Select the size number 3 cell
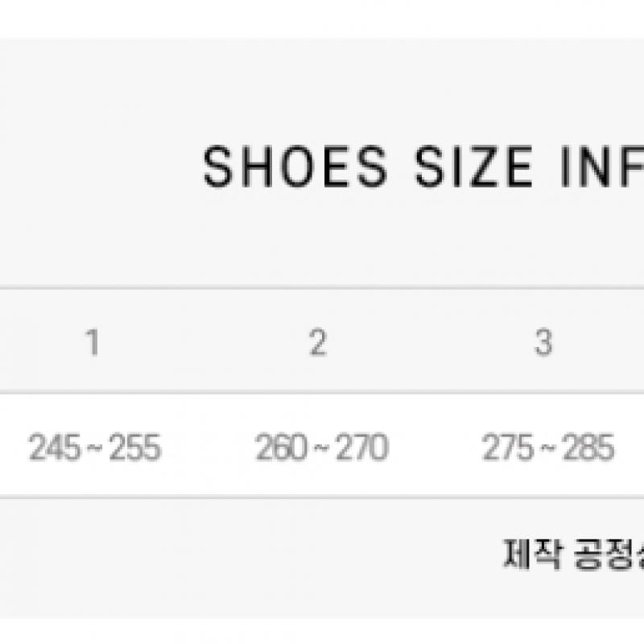Viewport: 644px width, 644px height. [x=544, y=344]
